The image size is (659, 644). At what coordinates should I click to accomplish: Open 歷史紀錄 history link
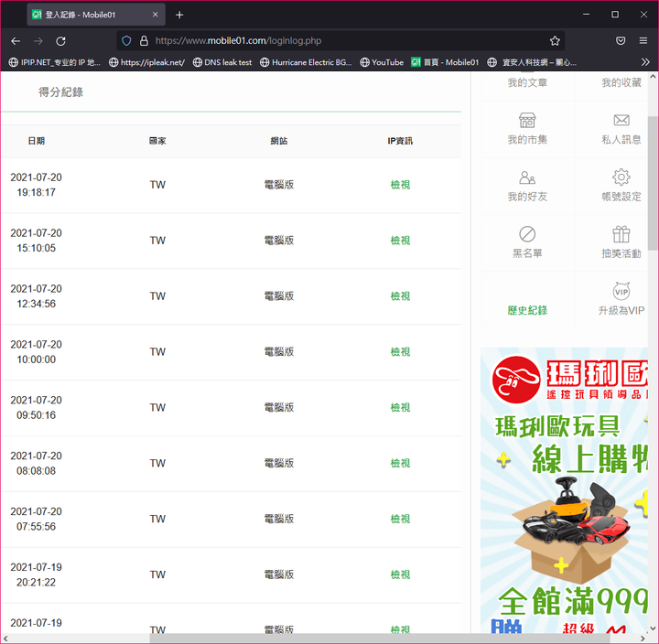527,310
